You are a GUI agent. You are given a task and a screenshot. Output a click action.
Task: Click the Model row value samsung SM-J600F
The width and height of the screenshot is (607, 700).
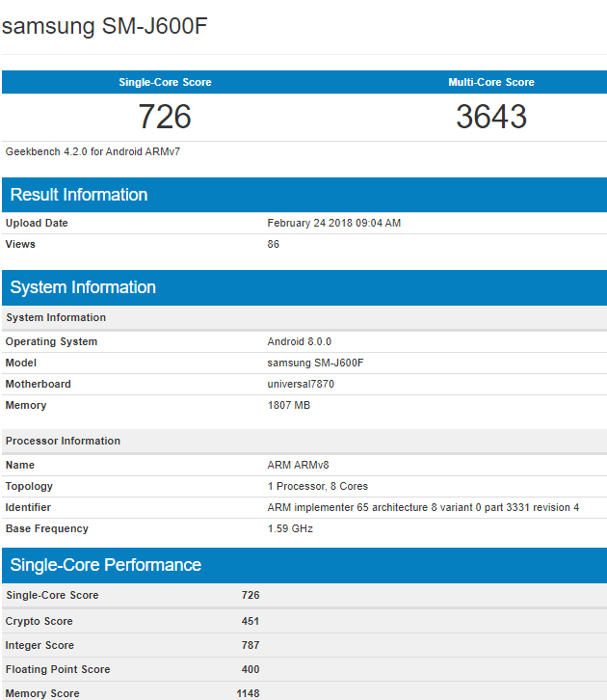[315, 363]
